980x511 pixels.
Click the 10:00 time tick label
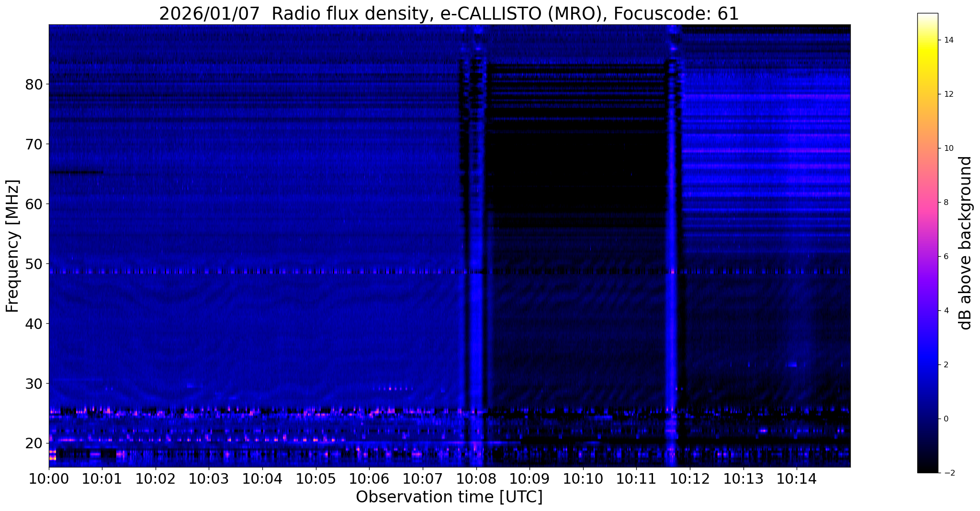tap(49, 478)
